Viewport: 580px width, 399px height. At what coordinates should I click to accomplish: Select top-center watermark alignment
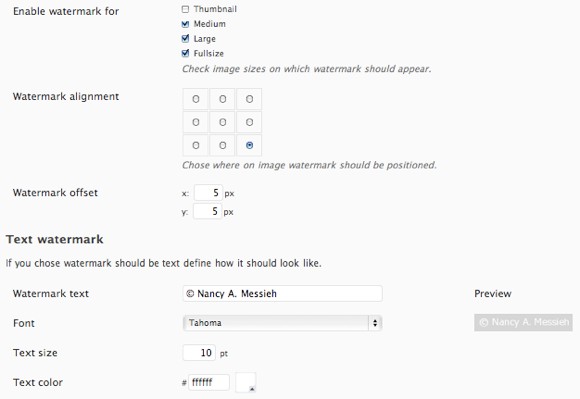[222, 99]
